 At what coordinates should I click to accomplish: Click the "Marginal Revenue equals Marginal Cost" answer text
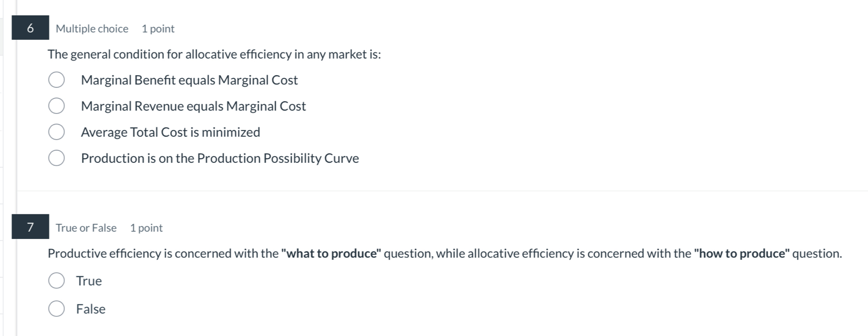[193, 106]
